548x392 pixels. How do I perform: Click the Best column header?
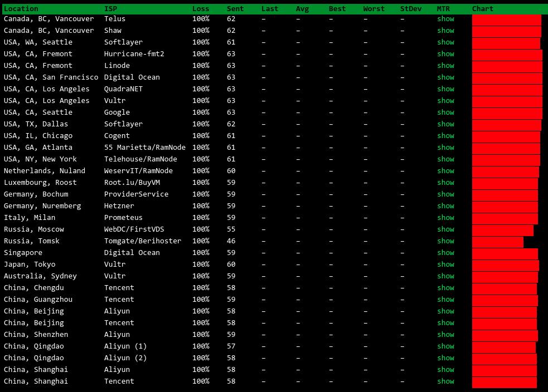(337, 9)
